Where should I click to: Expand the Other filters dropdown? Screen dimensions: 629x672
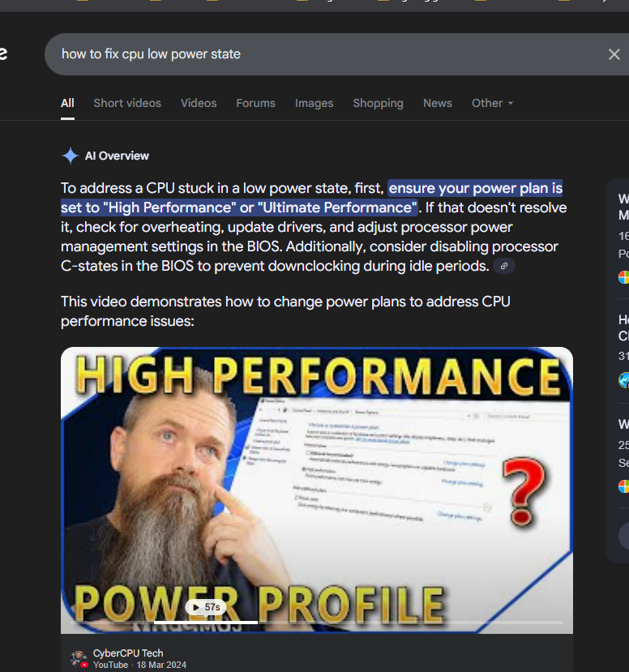(492, 103)
